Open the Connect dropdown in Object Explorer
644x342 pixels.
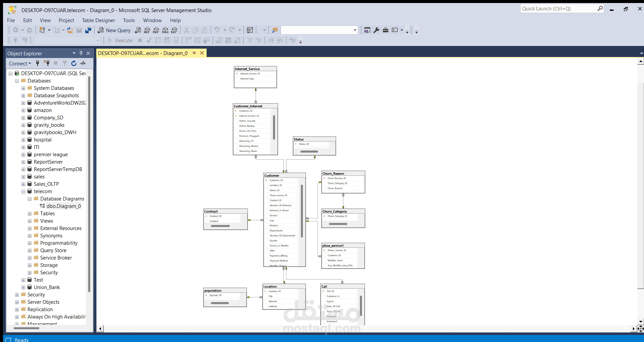20,63
